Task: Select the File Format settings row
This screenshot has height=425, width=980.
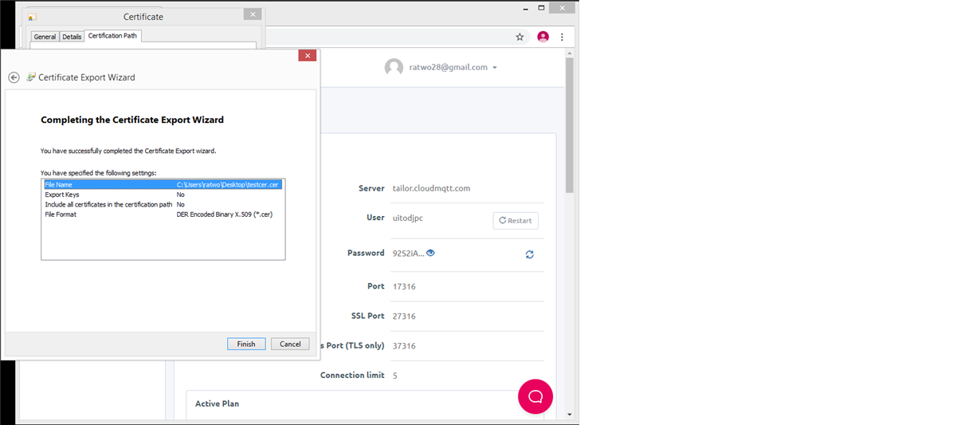Action: [163, 214]
